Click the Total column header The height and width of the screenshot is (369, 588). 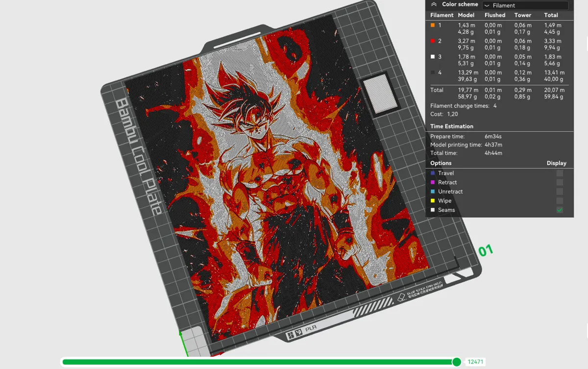[x=551, y=15]
